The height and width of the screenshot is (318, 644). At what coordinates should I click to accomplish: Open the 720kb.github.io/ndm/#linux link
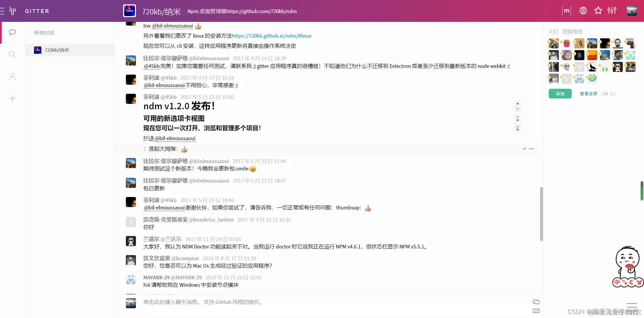[x=272, y=36]
